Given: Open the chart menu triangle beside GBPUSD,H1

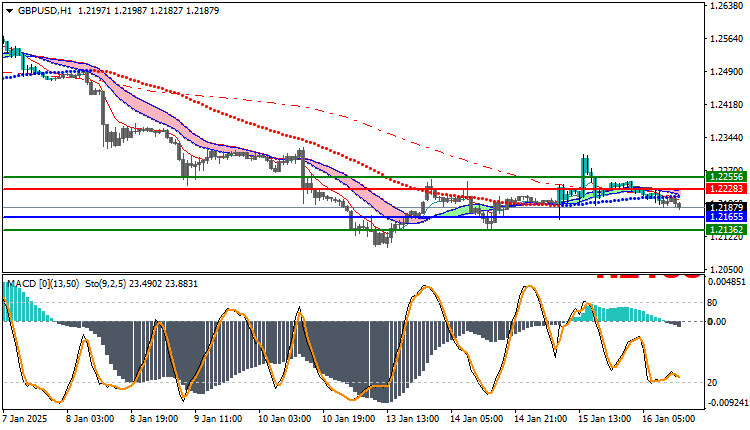Looking at the screenshot, I should tap(9, 11).
